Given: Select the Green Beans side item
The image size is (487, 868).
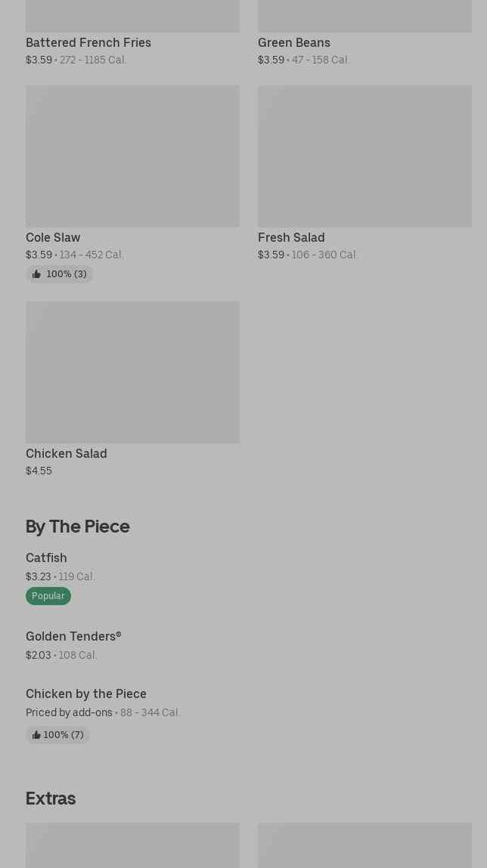Looking at the screenshot, I should click(294, 42).
